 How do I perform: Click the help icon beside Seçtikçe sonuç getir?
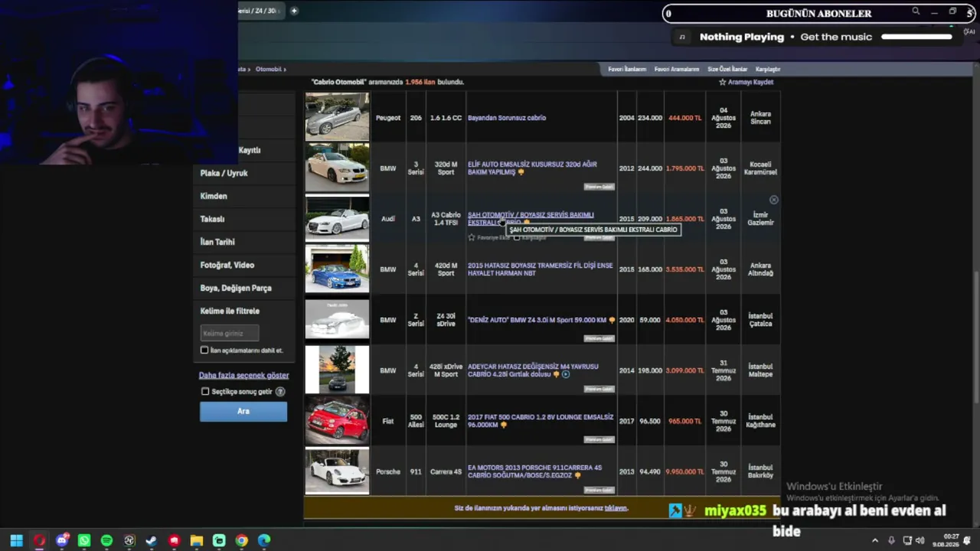coord(280,392)
